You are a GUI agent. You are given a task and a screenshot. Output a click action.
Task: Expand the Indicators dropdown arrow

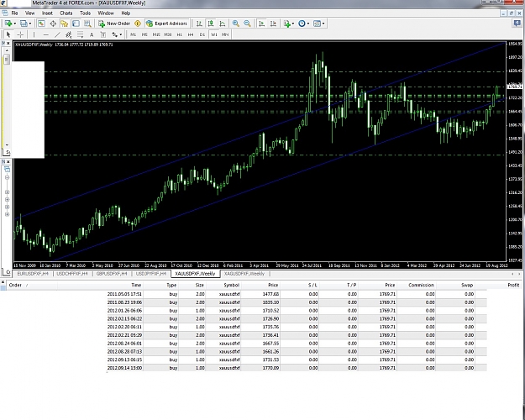[293, 24]
